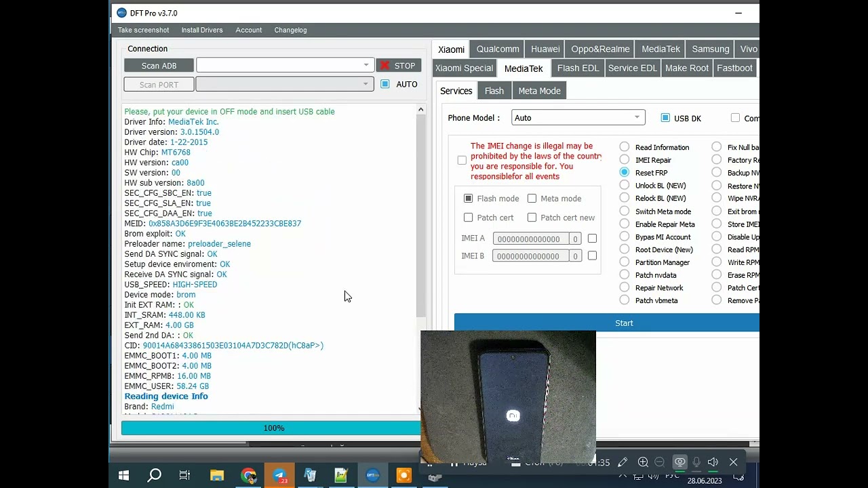Image resolution: width=868 pixels, height=488 pixels.
Task: Click the DFT Pro title bar logo
Action: (x=121, y=13)
